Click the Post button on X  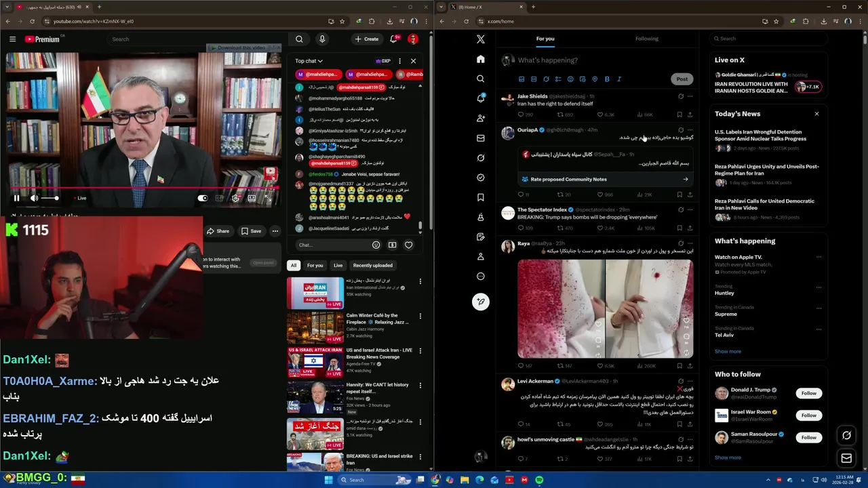682,79
